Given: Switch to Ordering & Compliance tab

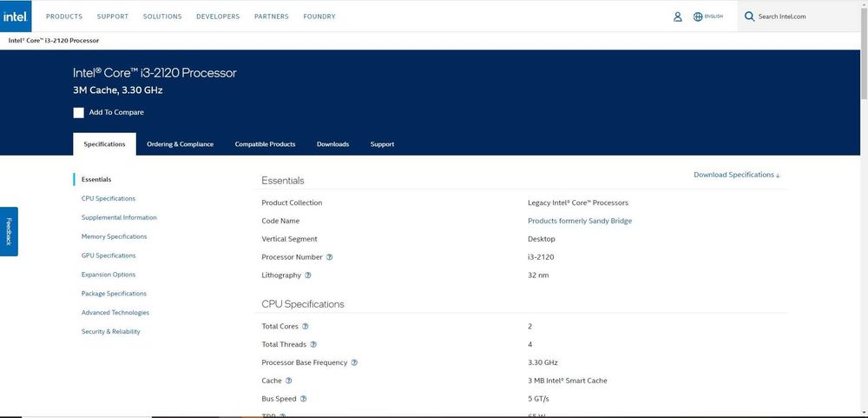Looking at the screenshot, I should click(x=180, y=144).
